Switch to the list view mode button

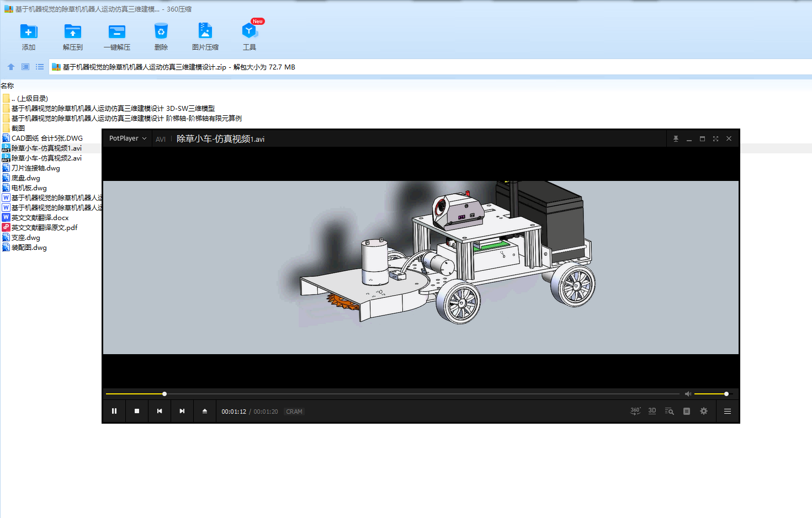pyautogui.click(x=40, y=67)
